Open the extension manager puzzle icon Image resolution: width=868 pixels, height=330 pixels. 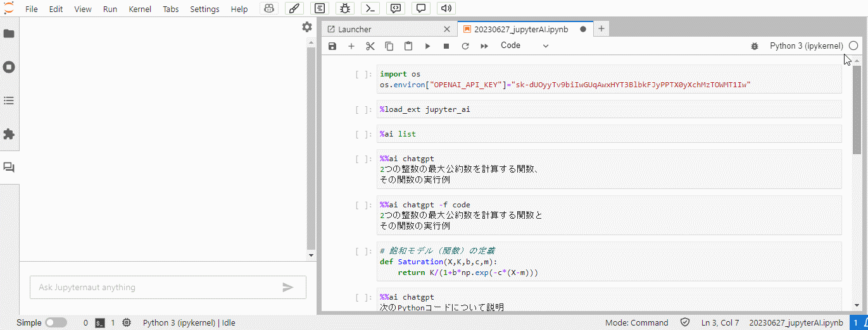pyautogui.click(x=9, y=134)
